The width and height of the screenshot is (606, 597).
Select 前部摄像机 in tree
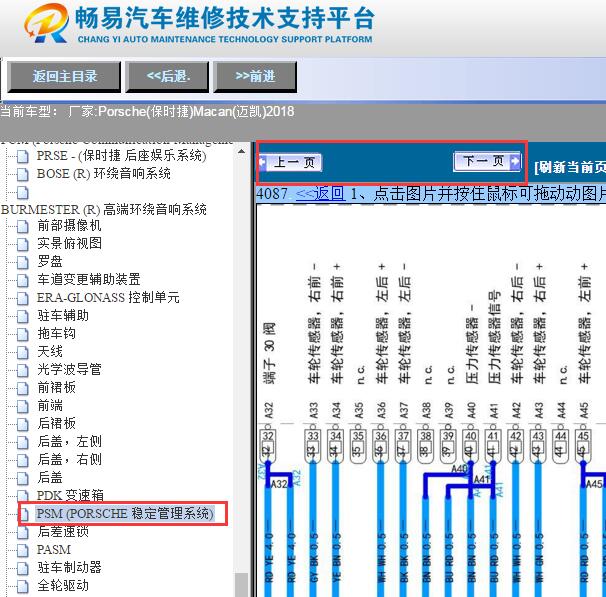tap(69, 225)
